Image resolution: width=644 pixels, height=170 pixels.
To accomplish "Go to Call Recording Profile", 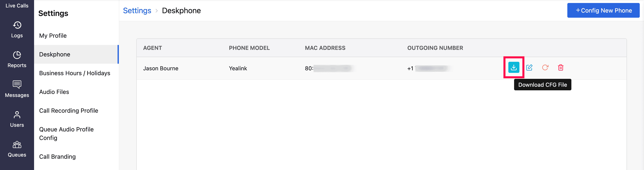I will (69, 111).
